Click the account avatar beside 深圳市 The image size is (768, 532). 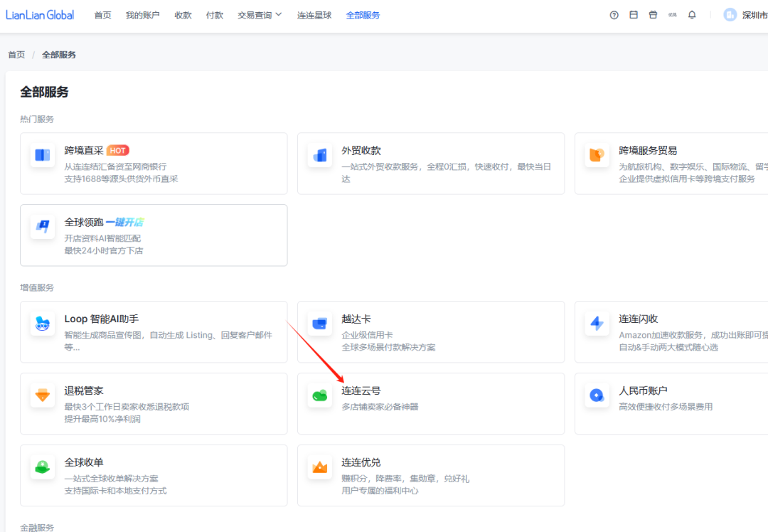730,15
